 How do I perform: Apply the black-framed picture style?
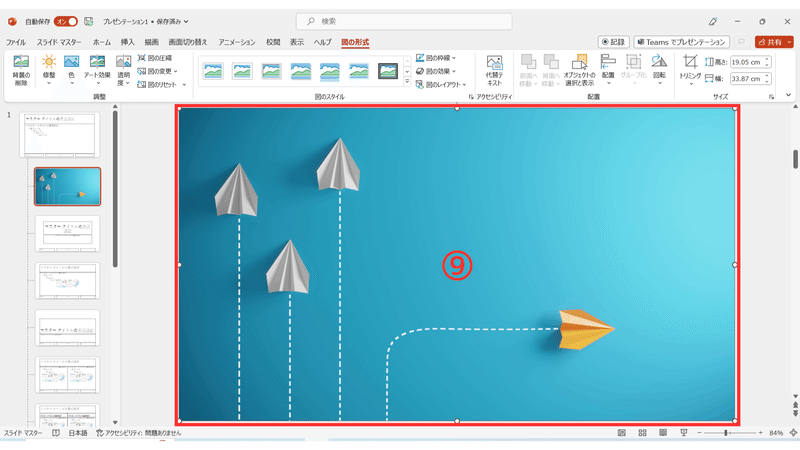[x=388, y=71]
